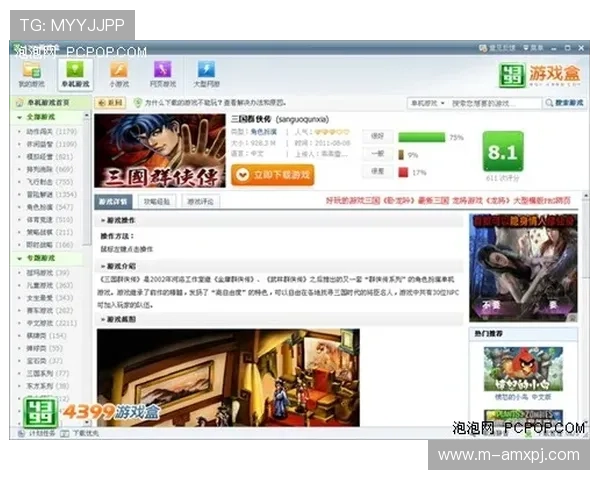The height and width of the screenshot is (480, 600).
Task: Click the game screenshot preview image
Action: (x=228, y=377)
